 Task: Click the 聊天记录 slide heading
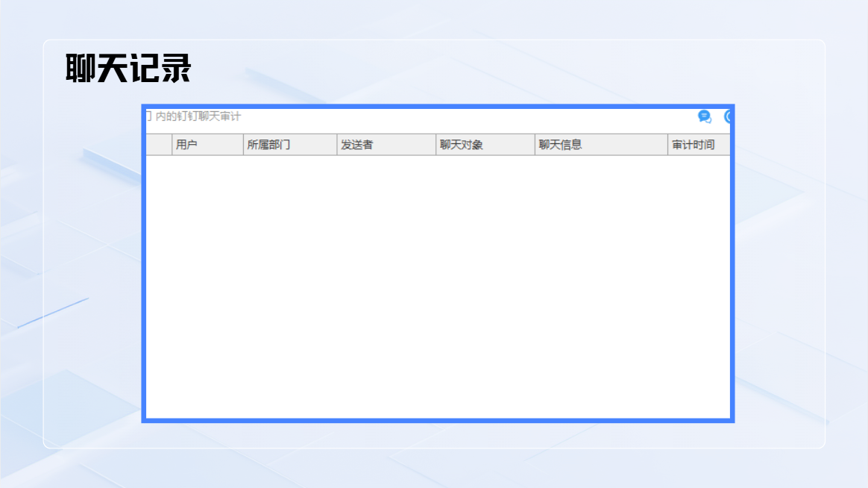click(128, 69)
